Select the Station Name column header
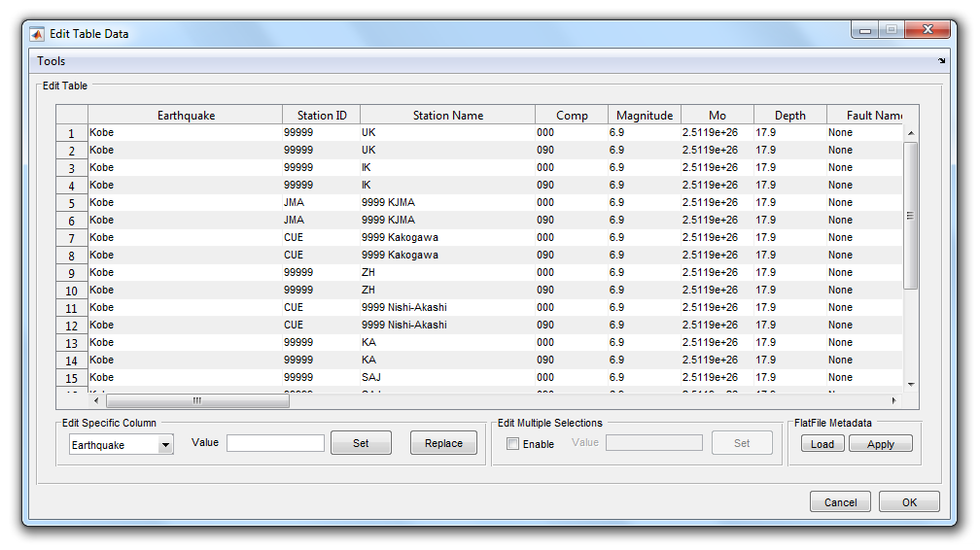The image size is (980, 550). 447,116
